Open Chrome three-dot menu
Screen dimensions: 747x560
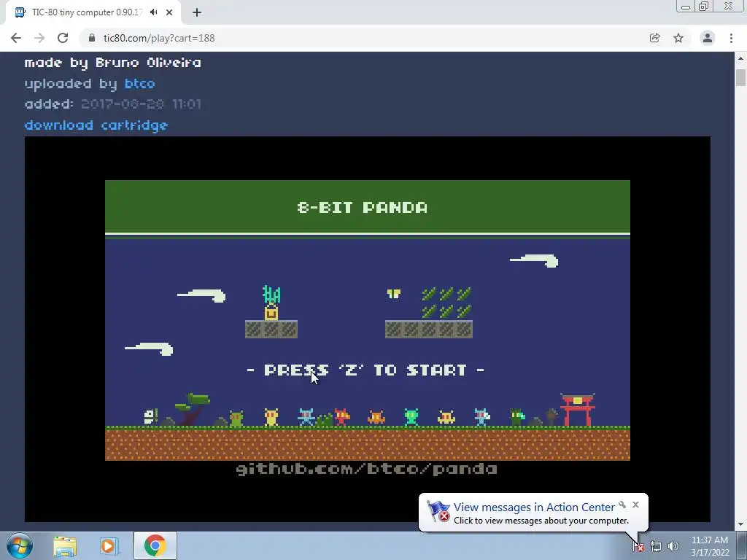tap(731, 38)
